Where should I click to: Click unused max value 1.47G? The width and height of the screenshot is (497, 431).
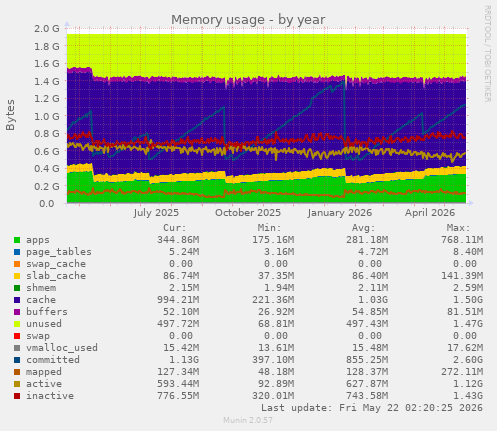[468, 324]
